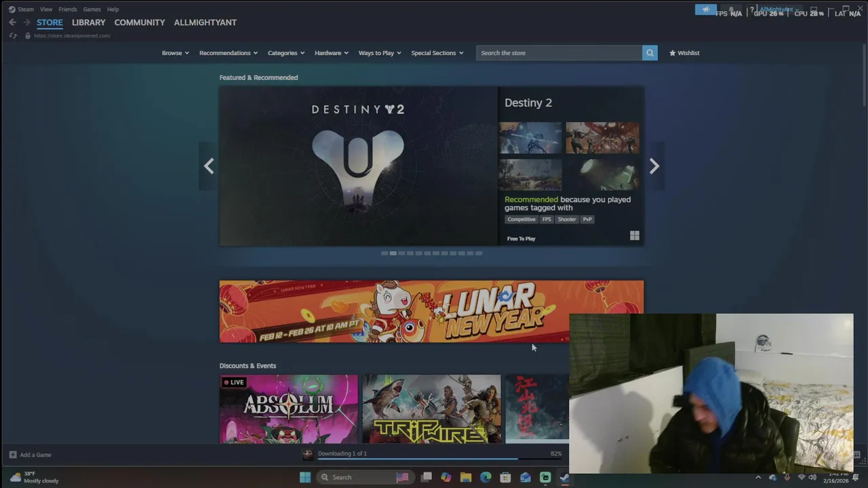Click the Competitive tag
Image resolution: width=868 pixels, height=488 pixels.
(x=521, y=220)
